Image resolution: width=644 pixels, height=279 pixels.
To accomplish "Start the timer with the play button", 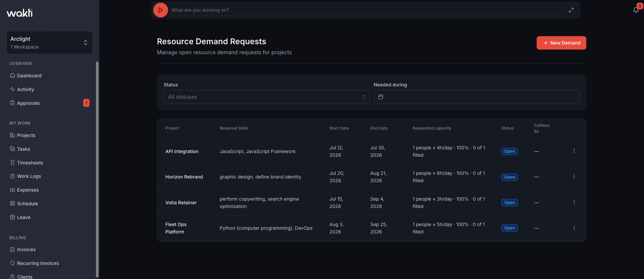I will click(160, 10).
